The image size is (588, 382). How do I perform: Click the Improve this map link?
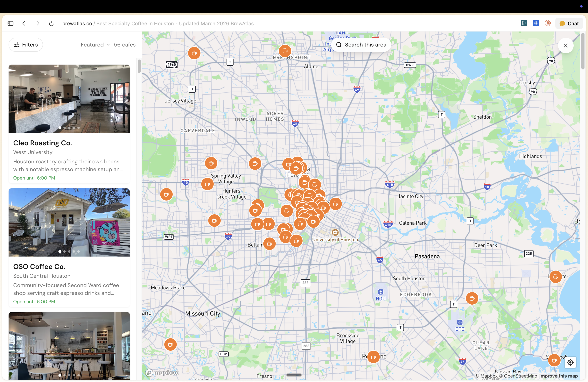click(x=558, y=376)
